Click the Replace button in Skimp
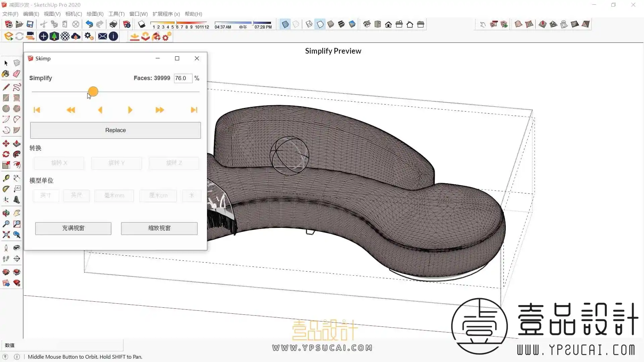Screen dimensions: 644x362 coord(115,130)
